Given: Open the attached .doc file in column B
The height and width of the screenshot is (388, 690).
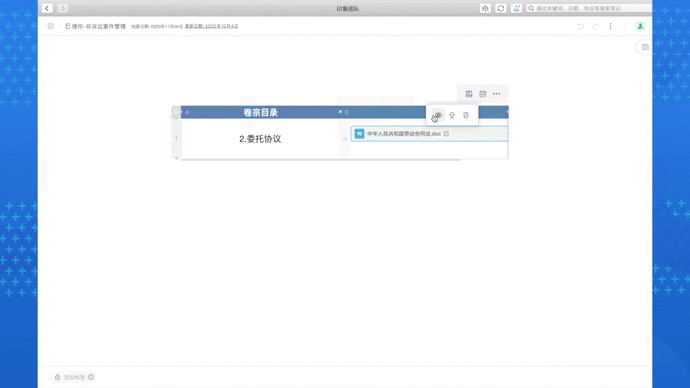Looking at the screenshot, I should pyautogui.click(x=429, y=134).
